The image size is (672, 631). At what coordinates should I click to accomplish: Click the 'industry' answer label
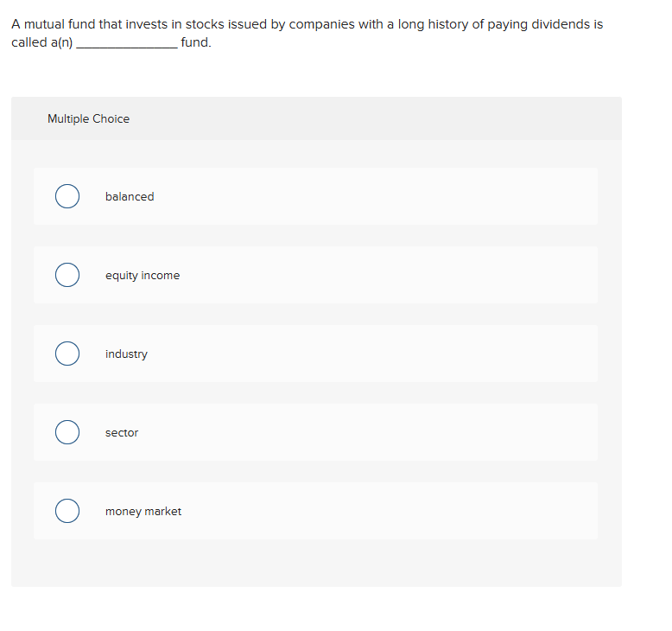(x=126, y=354)
